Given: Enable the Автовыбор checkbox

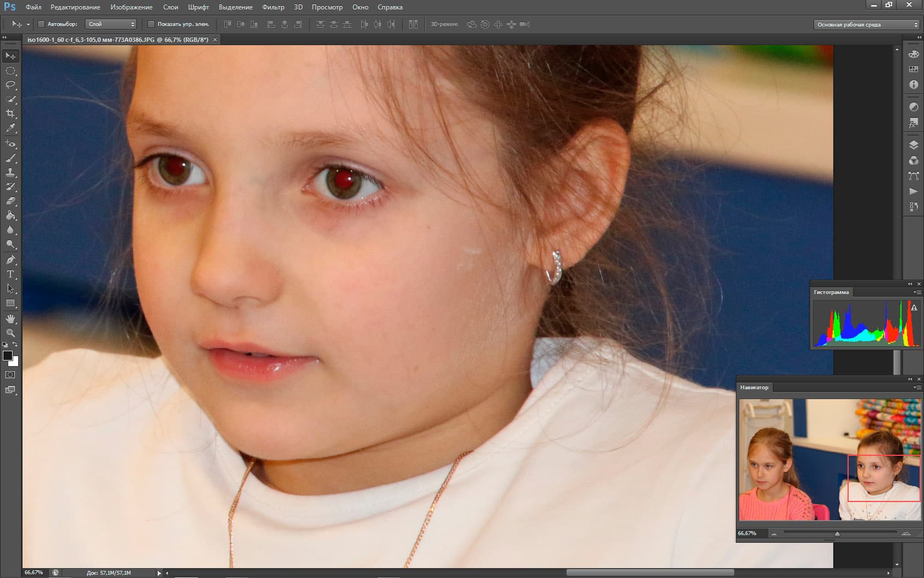Looking at the screenshot, I should click(x=41, y=24).
